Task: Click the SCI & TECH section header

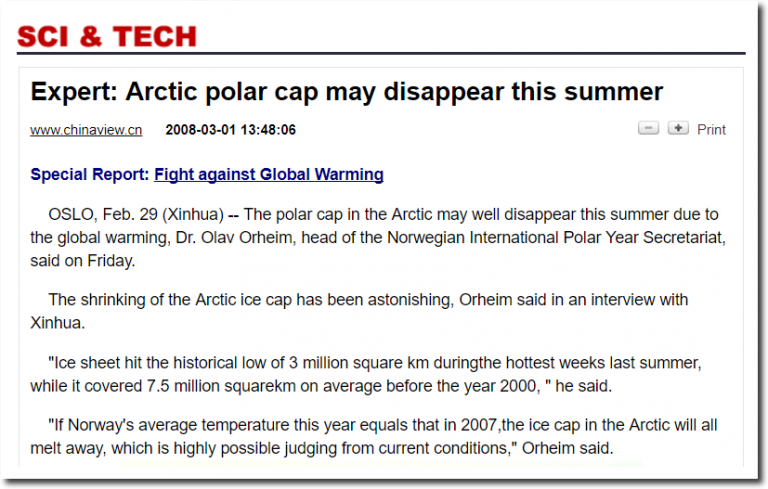Action: coord(107,37)
